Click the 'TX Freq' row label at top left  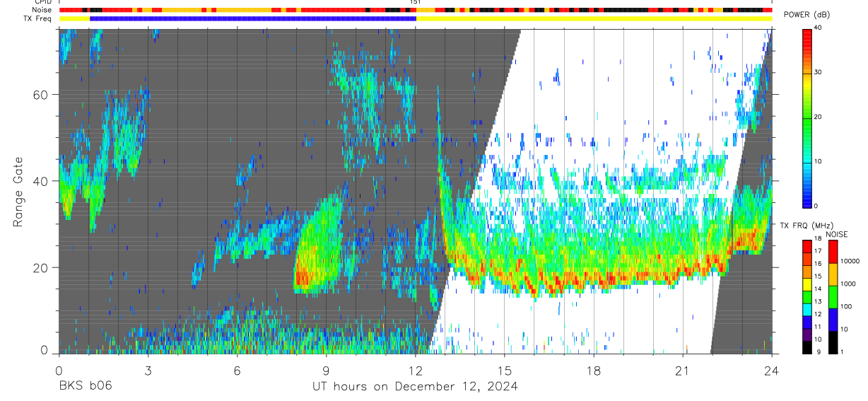coord(39,18)
